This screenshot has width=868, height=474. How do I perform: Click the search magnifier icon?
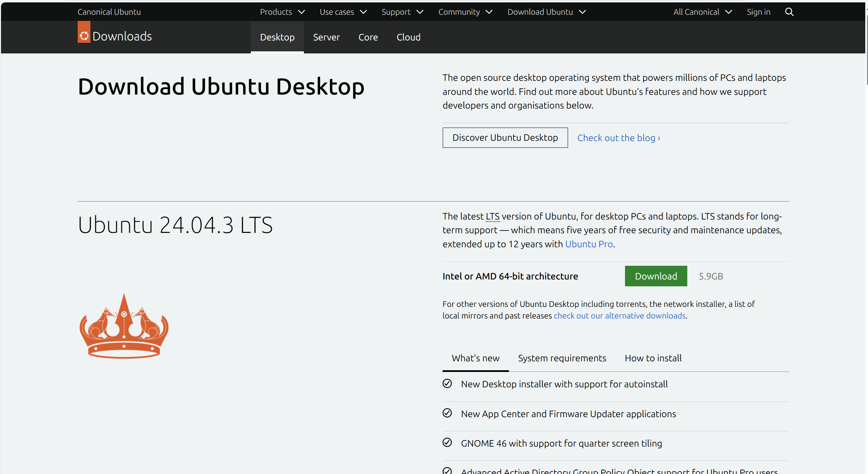coord(789,12)
